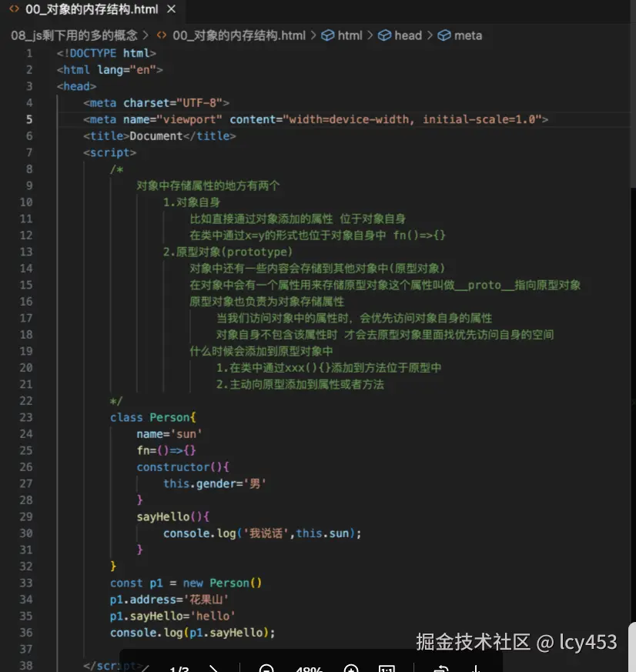
Task: Click the <head> tag on line 3
Action: point(77,86)
